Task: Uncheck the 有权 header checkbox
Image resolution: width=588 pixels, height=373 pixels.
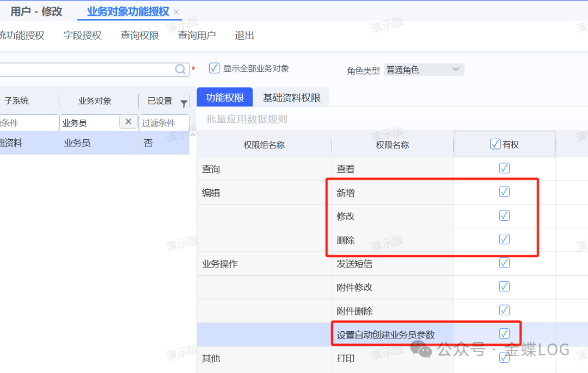Action: pos(495,144)
